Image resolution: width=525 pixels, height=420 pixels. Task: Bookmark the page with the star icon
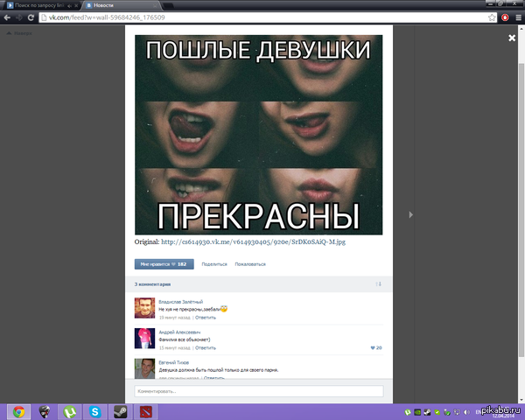pyautogui.click(x=491, y=17)
